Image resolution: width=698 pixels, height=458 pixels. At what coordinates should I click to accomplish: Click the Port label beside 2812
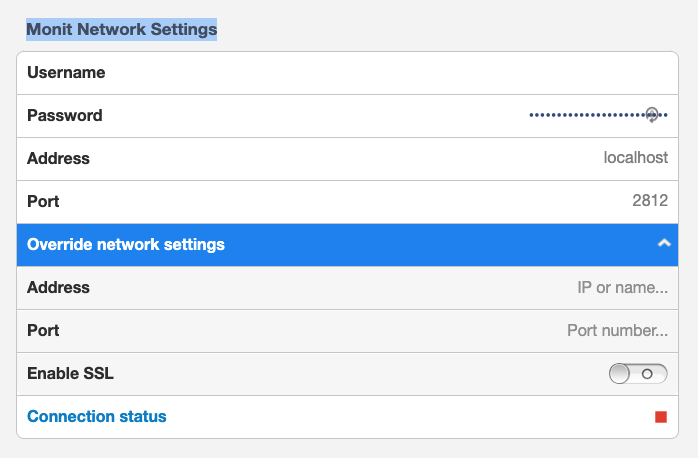[x=43, y=201]
